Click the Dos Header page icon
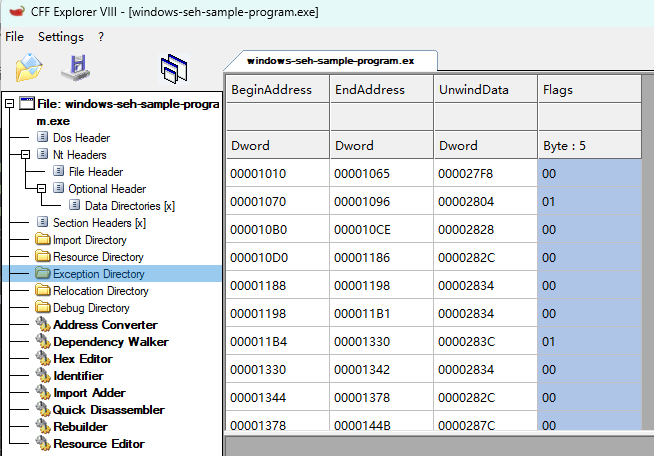 click(42, 137)
